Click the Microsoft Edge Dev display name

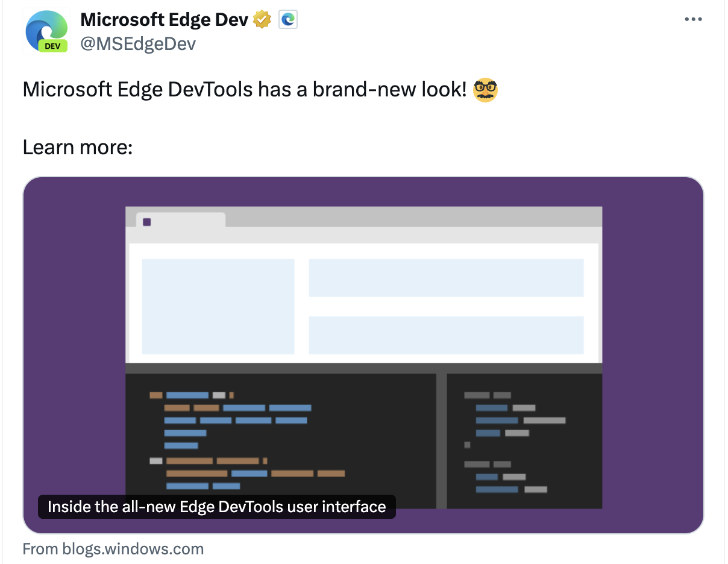(x=165, y=20)
